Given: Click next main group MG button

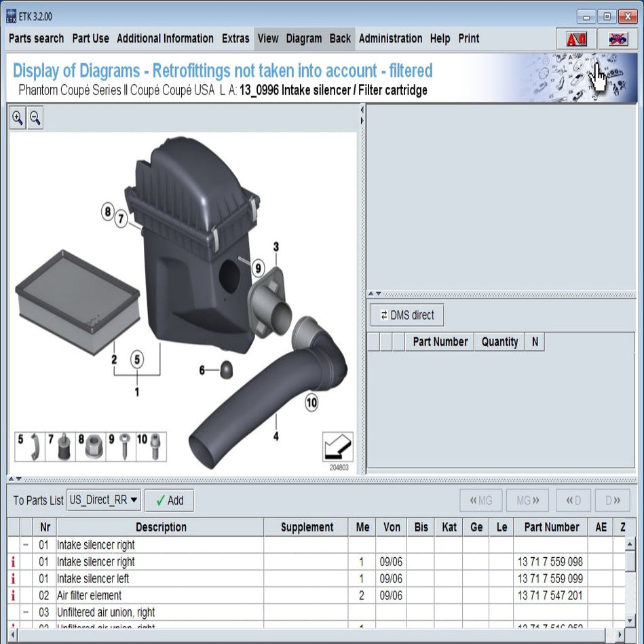Looking at the screenshot, I should click(527, 500).
